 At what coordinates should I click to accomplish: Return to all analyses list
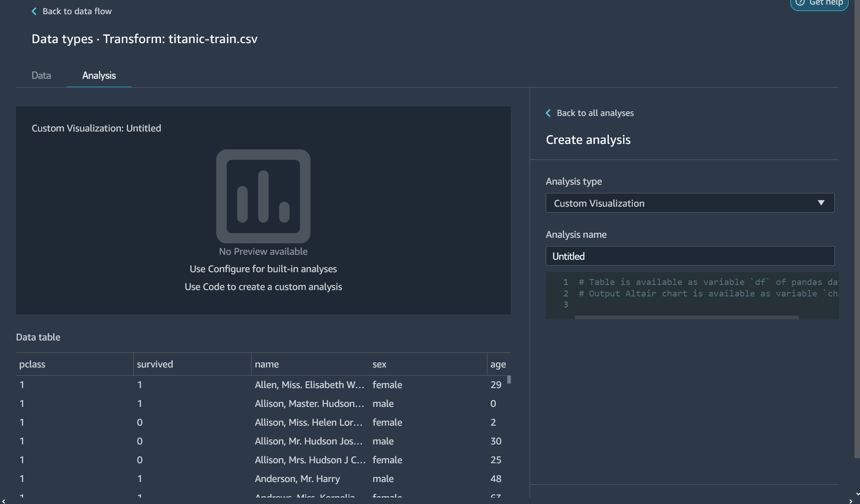595,113
